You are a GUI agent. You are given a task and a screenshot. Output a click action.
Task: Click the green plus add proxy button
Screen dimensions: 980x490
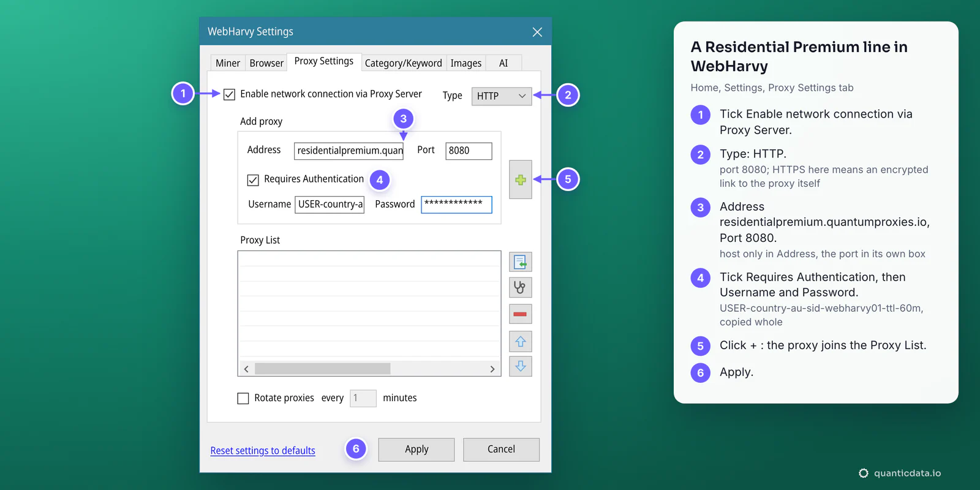pos(520,179)
